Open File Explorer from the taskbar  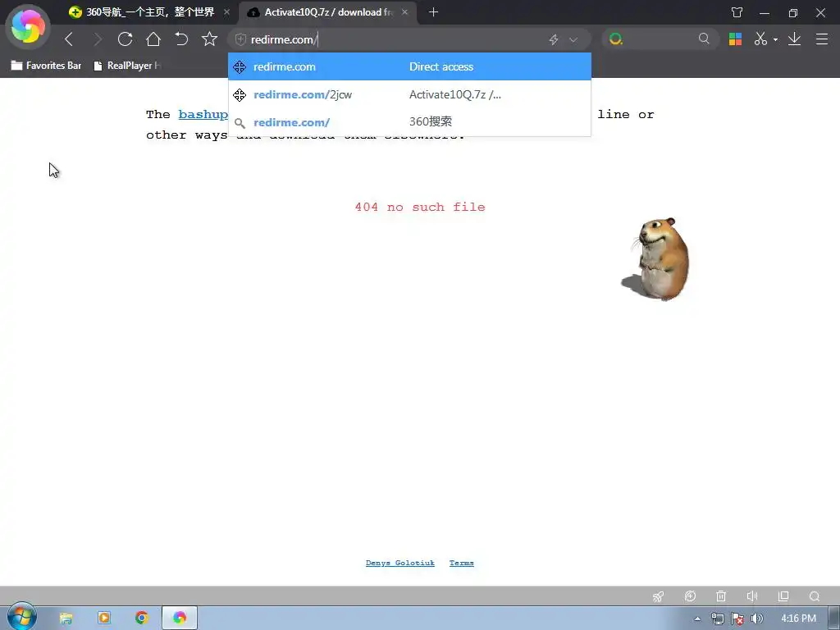coord(66,619)
